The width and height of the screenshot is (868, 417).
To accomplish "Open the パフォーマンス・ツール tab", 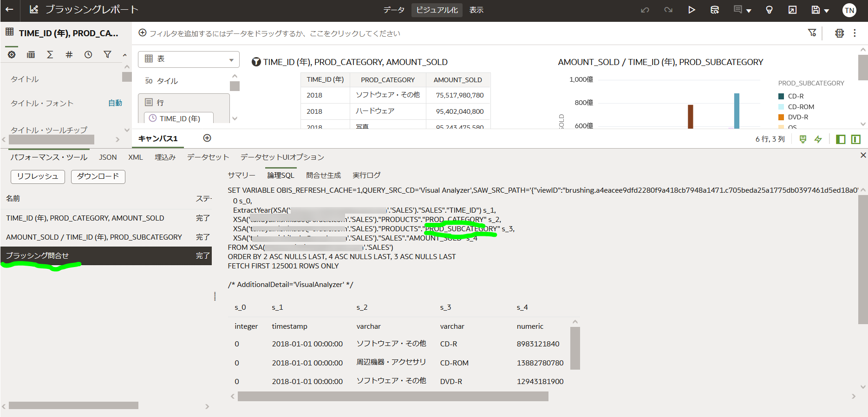I will pyautogui.click(x=49, y=157).
